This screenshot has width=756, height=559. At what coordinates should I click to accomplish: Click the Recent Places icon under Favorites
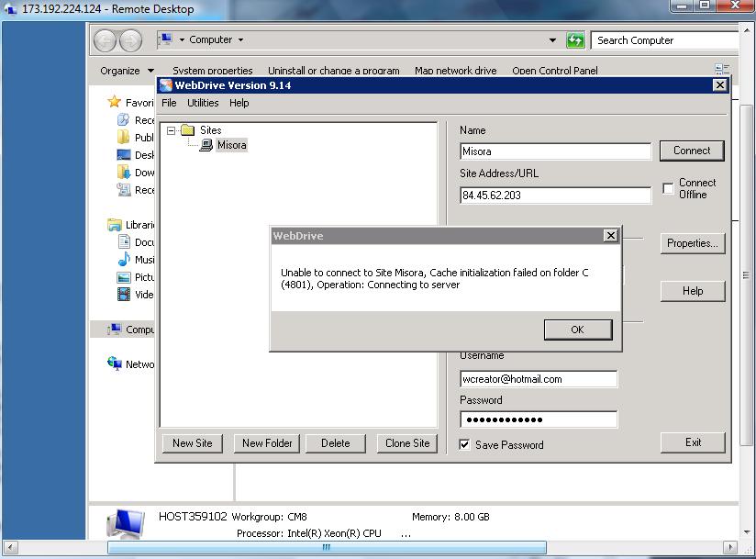tap(124, 119)
